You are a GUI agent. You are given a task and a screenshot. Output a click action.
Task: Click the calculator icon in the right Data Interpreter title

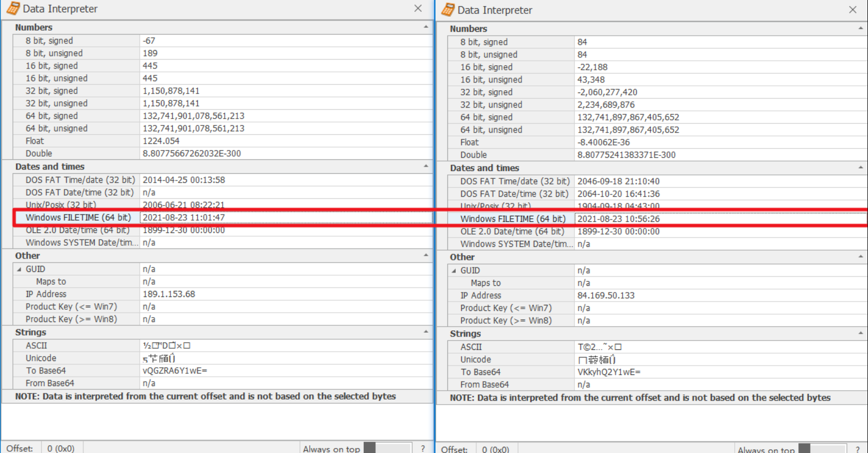pyautogui.click(x=448, y=9)
